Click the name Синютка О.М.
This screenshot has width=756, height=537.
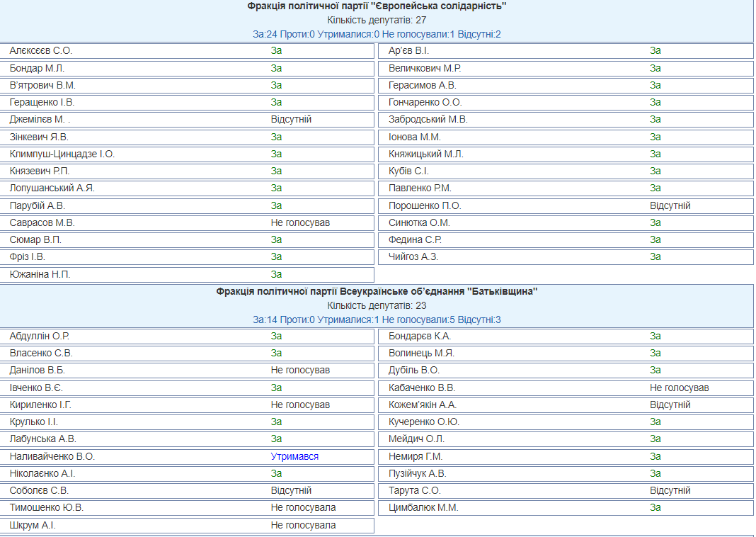[x=419, y=223]
